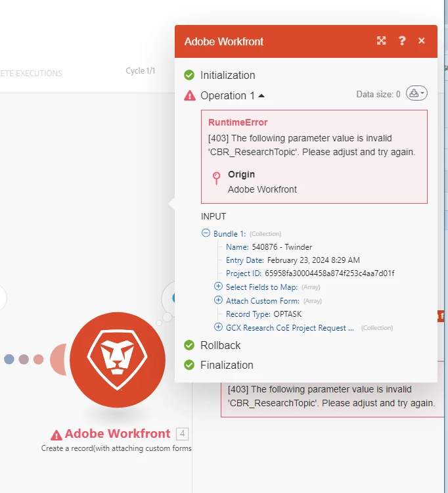Collapse Bundle 1 collection

[206, 233]
